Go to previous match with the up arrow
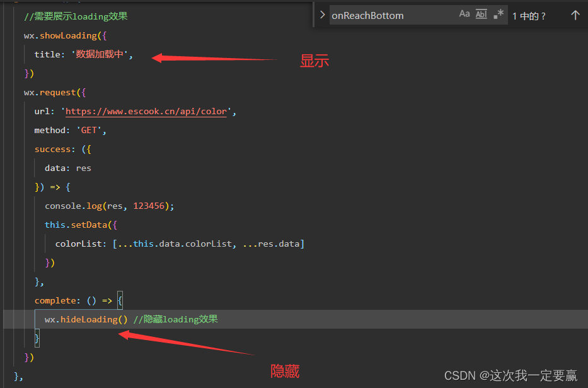The width and height of the screenshot is (588, 388). [575, 15]
